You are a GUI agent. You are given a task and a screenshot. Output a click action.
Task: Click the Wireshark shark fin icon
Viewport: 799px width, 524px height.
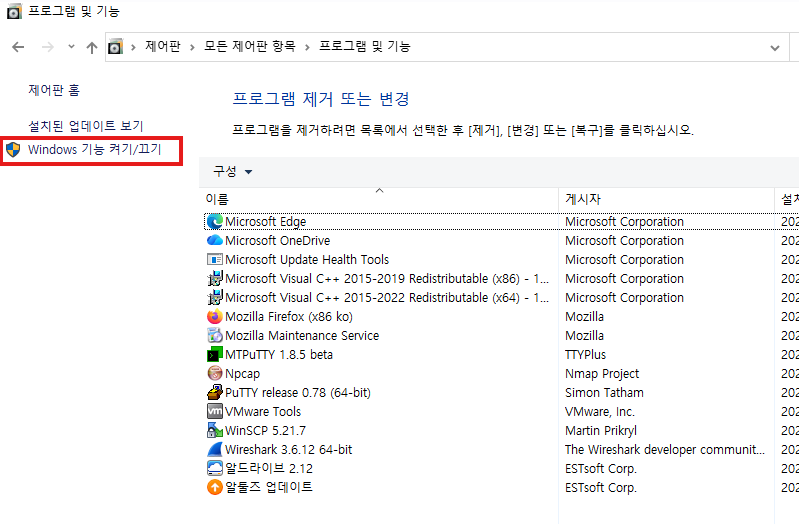click(x=215, y=449)
